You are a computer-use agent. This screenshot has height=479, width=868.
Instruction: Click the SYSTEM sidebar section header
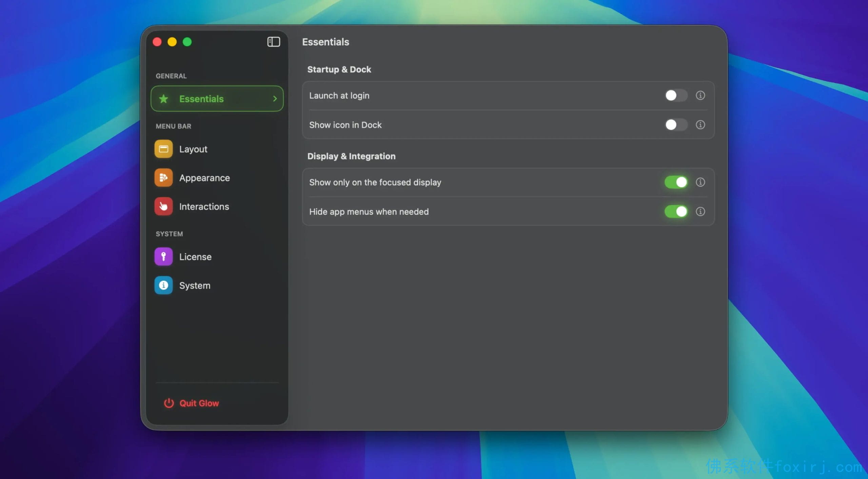point(169,234)
